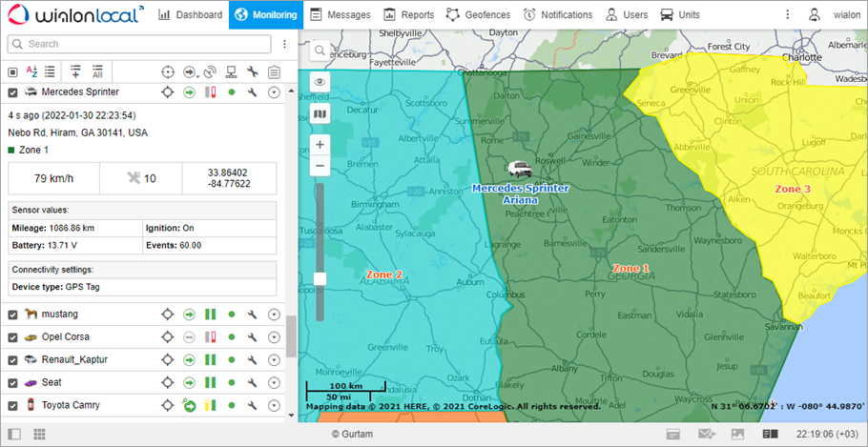Image resolution: width=868 pixels, height=447 pixels.
Task: Expand Renault_Kaptur options dropdown arrow
Action: coord(274,360)
